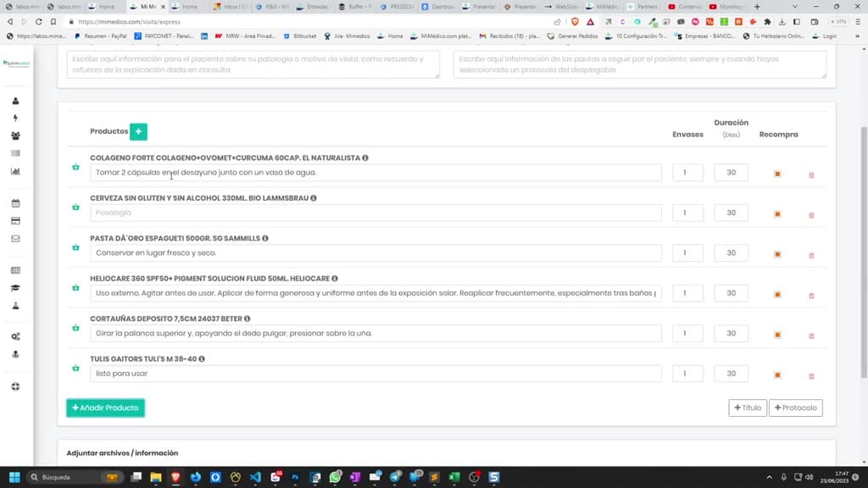Open the group of people icon in sidebar
868x488 pixels.
click(15, 136)
